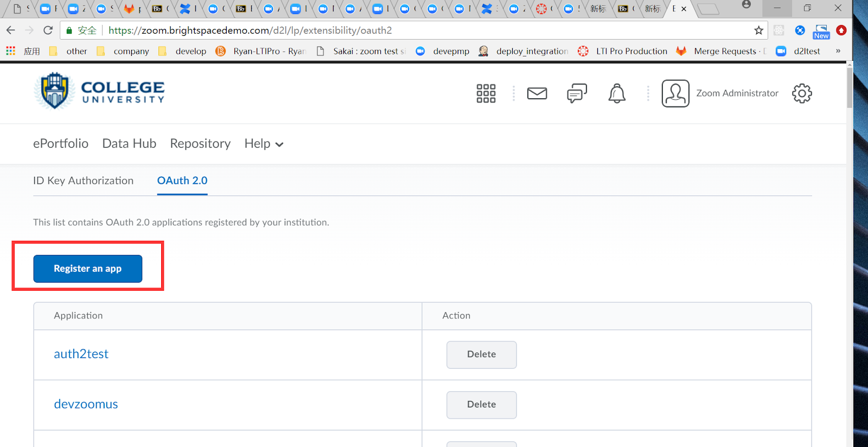Open the message alerts envelope icon

pyautogui.click(x=537, y=93)
